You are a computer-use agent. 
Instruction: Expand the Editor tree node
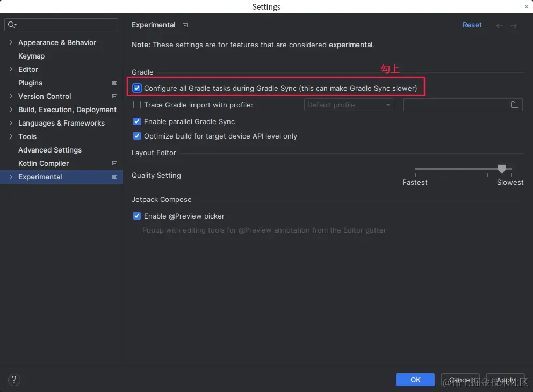[x=11, y=69]
